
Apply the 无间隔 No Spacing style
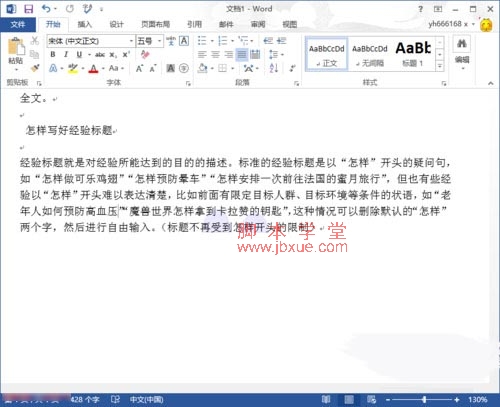[370, 54]
